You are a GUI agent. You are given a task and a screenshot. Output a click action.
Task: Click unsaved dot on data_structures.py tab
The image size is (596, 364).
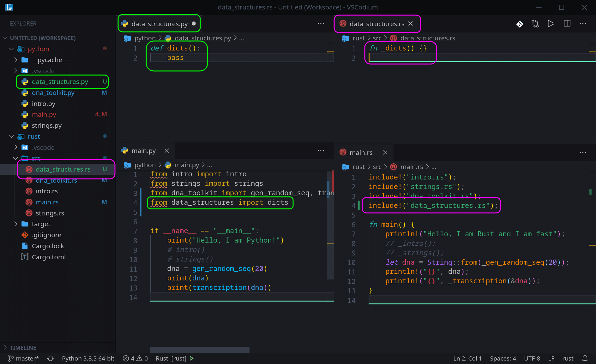click(194, 24)
